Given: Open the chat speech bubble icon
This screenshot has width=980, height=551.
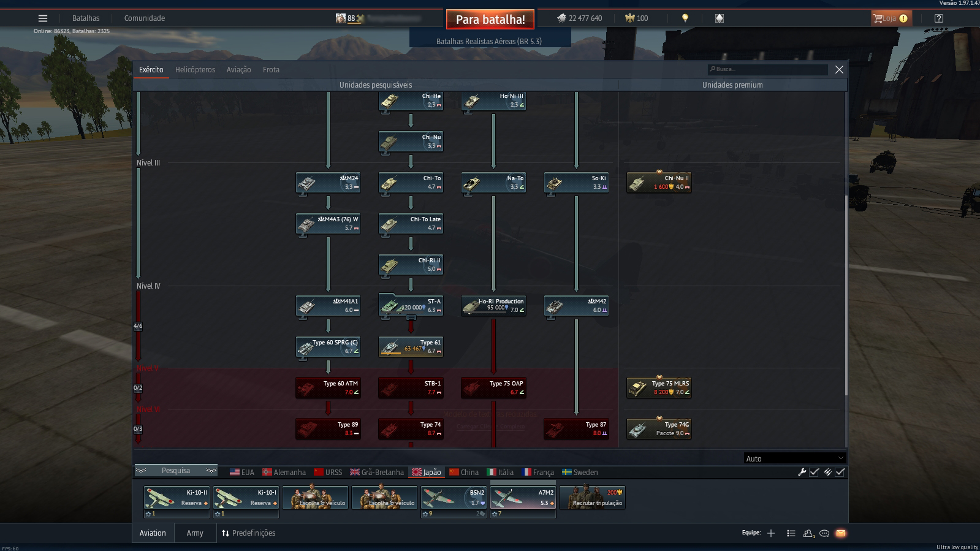Looking at the screenshot, I should click(x=824, y=533).
